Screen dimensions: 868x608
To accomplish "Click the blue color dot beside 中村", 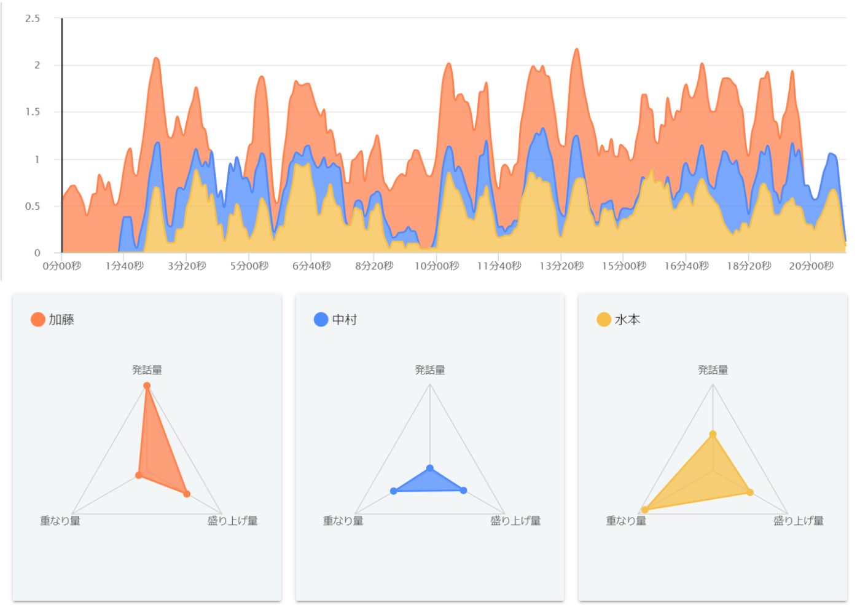I will point(321,320).
